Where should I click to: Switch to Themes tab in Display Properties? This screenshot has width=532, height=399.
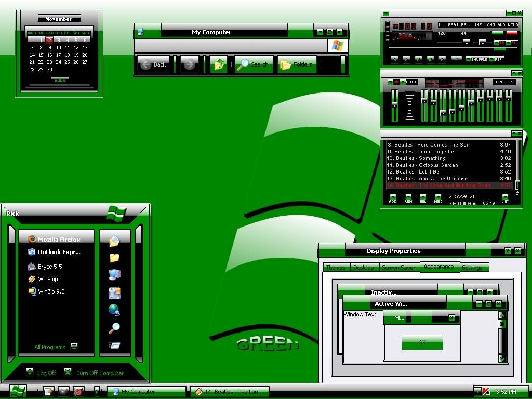[x=336, y=268]
